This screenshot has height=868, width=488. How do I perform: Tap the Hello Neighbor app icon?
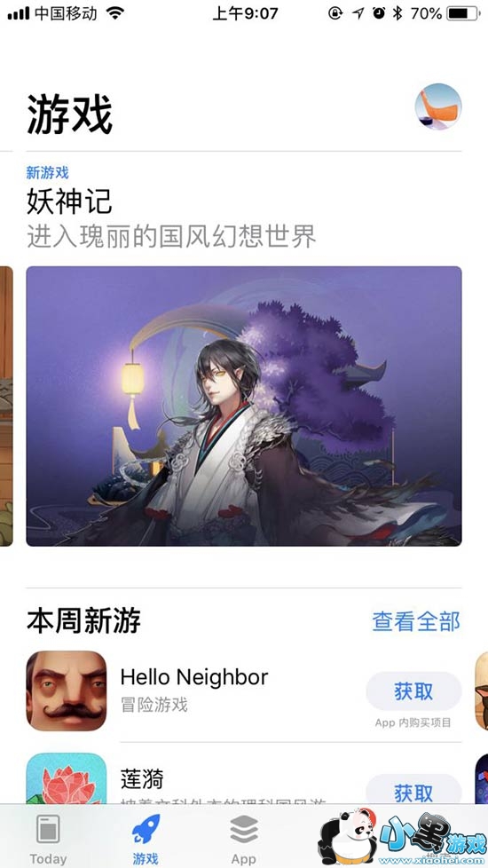[67, 690]
